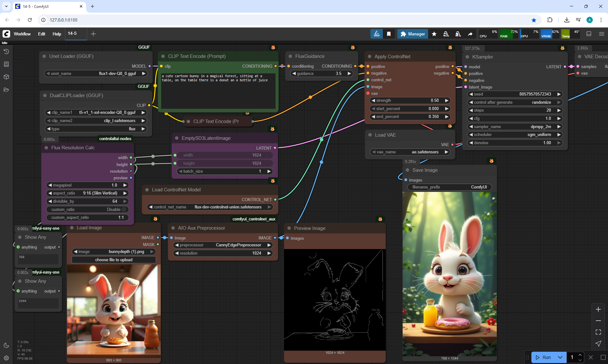
Task: Open the workflows folder sidebar icon
Action: [6, 89]
